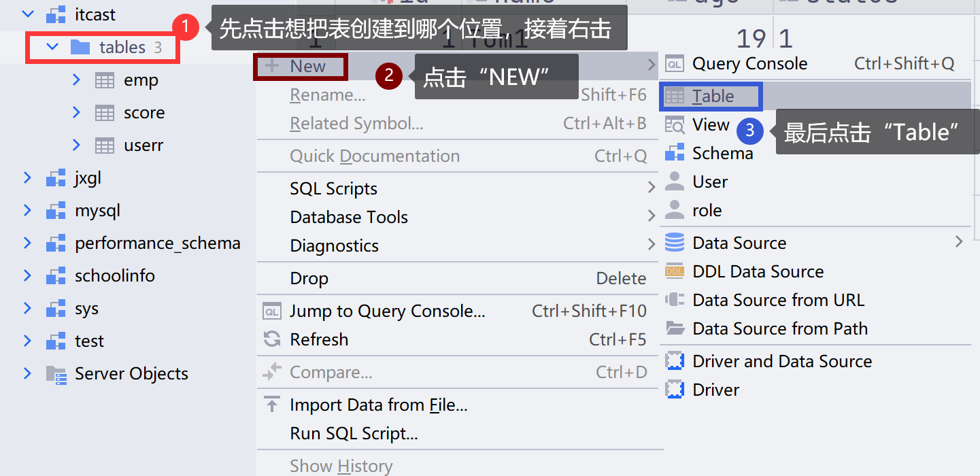
Task: Expand the score table node
Action: [77, 112]
